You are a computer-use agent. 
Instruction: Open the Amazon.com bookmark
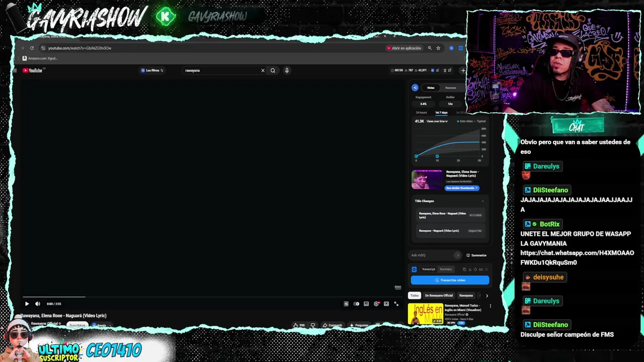40,58
